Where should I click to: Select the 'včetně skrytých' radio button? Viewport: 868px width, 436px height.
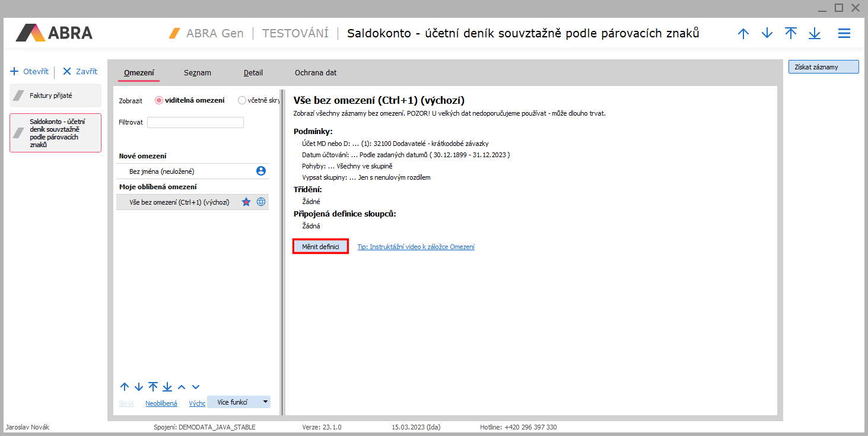(241, 100)
